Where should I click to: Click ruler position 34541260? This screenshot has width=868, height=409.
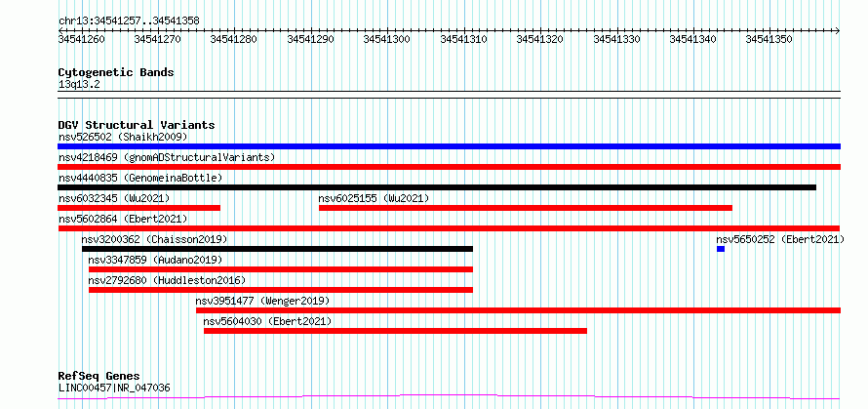point(83,39)
